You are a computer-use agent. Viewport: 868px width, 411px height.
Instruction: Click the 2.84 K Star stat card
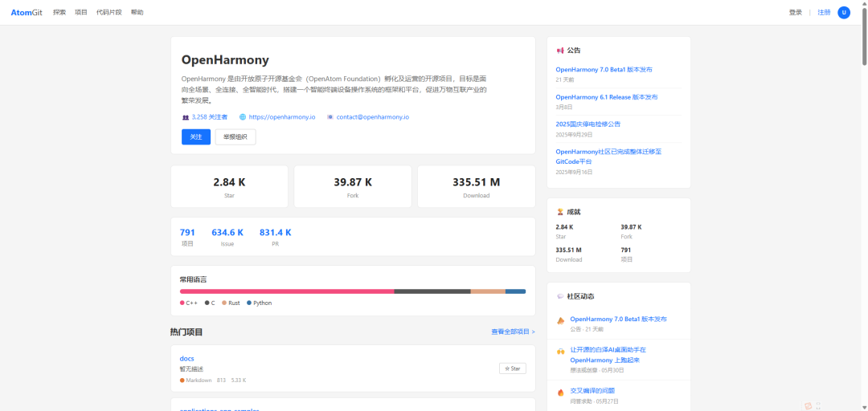click(229, 186)
